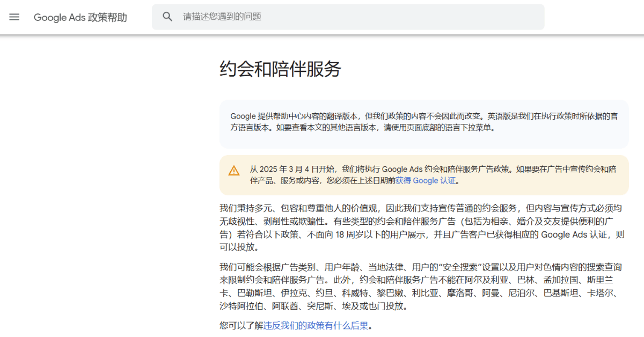Click the 请描述您遇到的问题 search field
This screenshot has width=644, height=337.
point(348,17)
